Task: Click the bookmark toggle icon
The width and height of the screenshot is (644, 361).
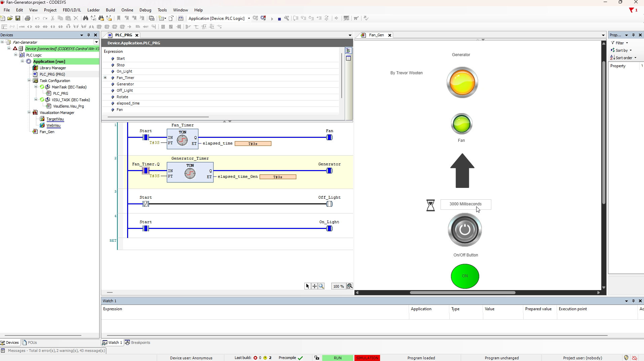Action: coord(119,18)
